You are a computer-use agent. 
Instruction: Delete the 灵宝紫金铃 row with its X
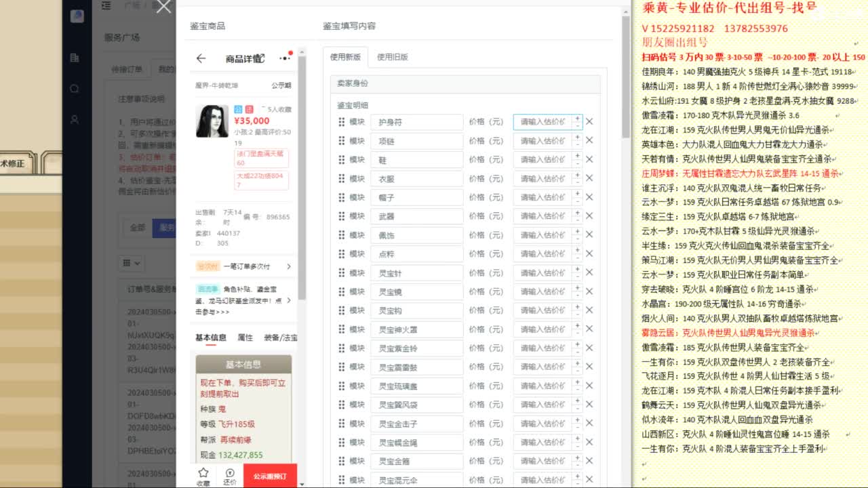tap(589, 348)
